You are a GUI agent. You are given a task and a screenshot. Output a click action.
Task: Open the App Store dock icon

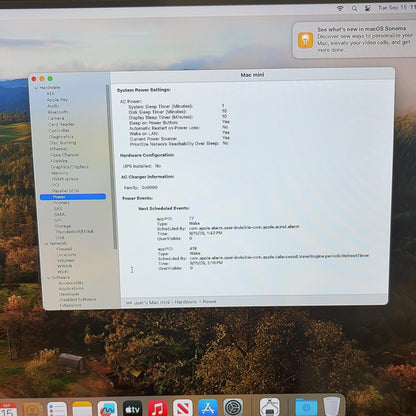coord(208,409)
